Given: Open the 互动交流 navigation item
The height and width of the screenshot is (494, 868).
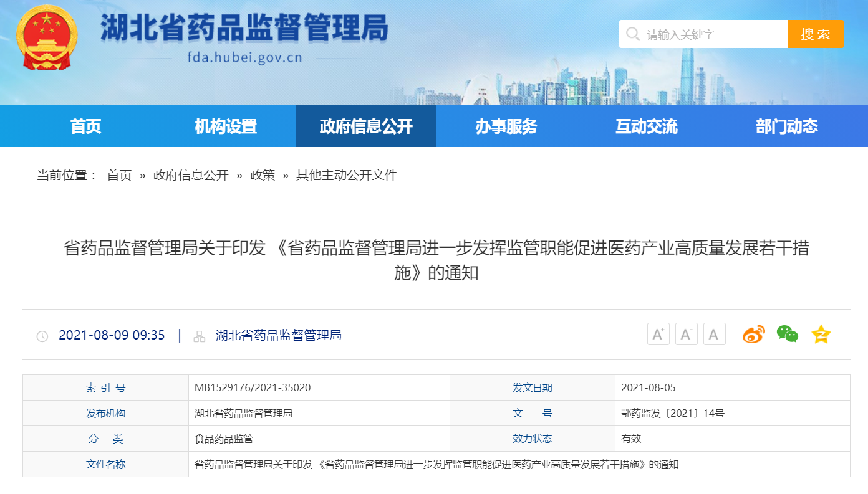Looking at the screenshot, I should tap(647, 126).
